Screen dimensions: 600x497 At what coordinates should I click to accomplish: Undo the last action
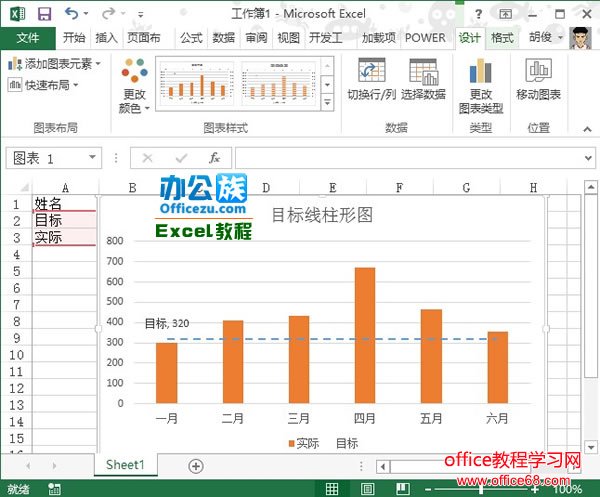[x=72, y=13]
